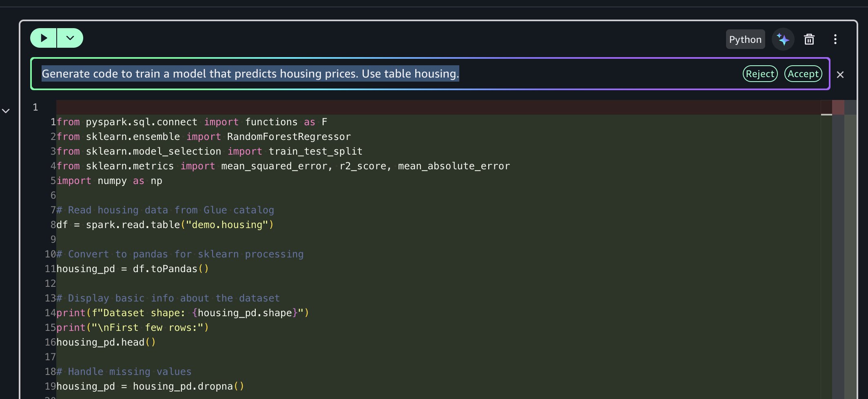Image resolution: width=868 pixels, height=399 pixels.
Task: Place cursor on the housing_pd.head() line
Action: (106, 342)
